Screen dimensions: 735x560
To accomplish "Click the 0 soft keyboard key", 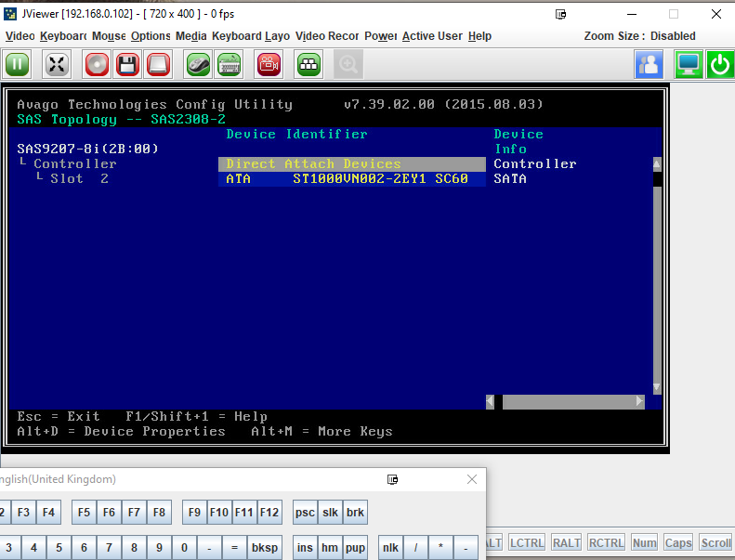I will pyautogui.click(x=184, y=547).
